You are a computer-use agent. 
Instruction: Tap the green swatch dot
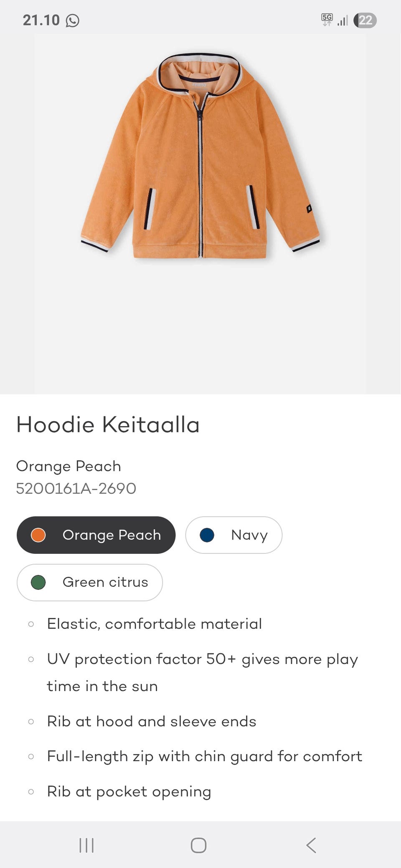38,582
